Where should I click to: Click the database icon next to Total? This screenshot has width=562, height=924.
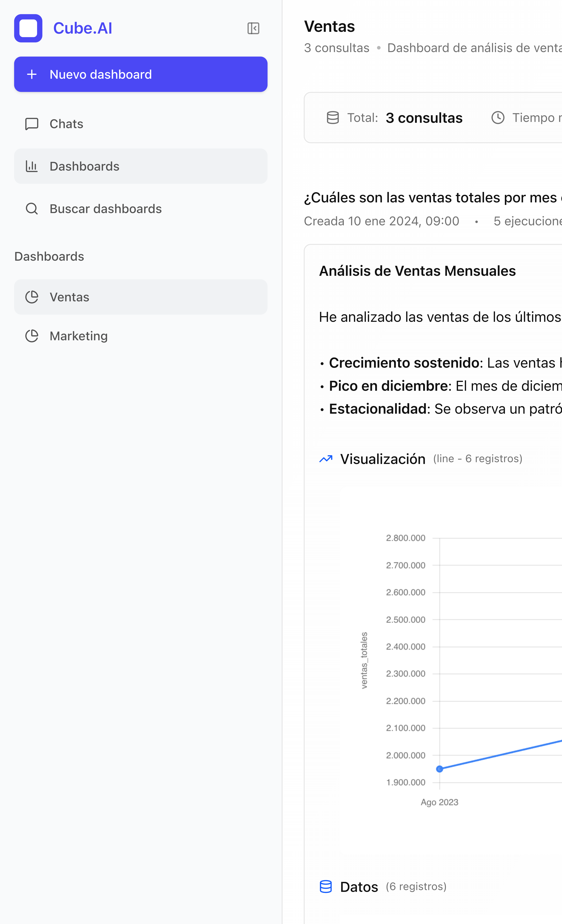pyautogui.click(x=333, y=118)
